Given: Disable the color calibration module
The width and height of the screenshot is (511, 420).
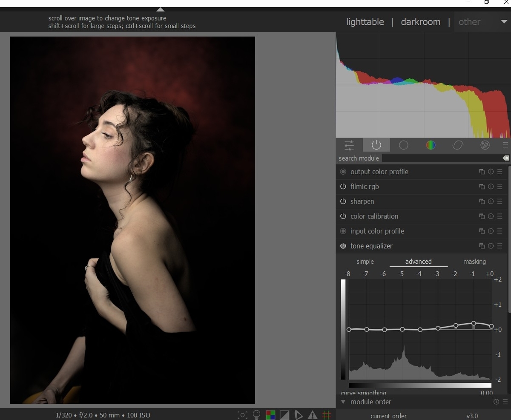Looking at the screenshot, I should [x=343, y=216].
